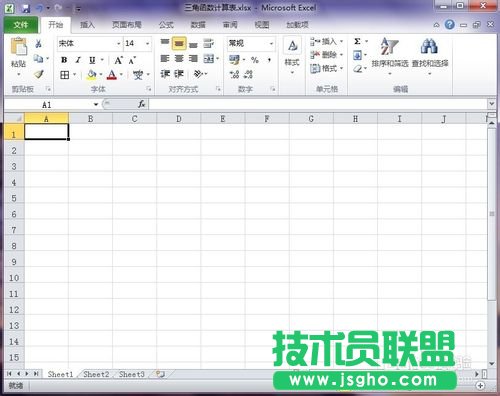500x396 pixels.
Task: Align text right
Action: (193, 59)
